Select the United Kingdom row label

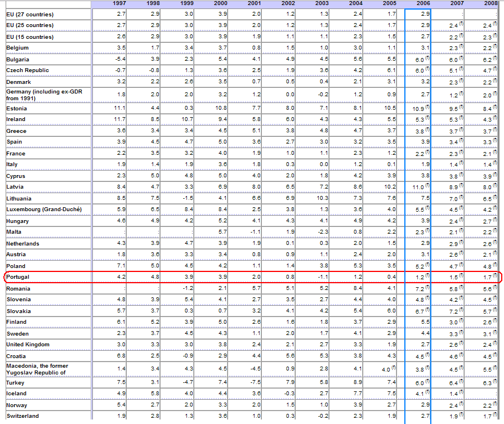point(28,344)
